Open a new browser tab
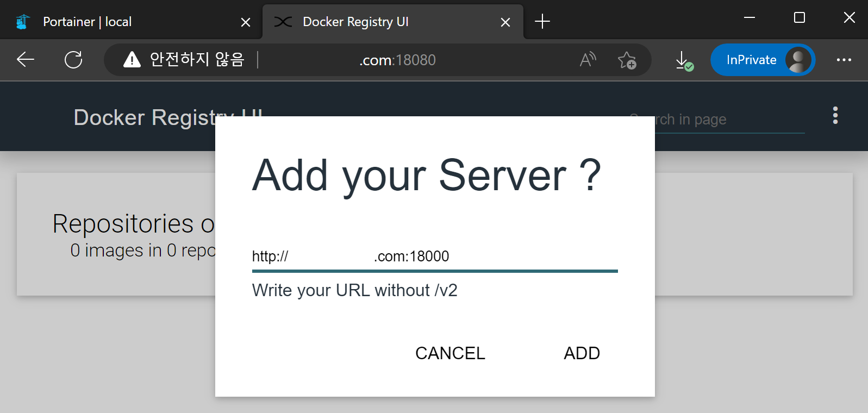Viewport: 868px width, 413px height. coord(542,22)
